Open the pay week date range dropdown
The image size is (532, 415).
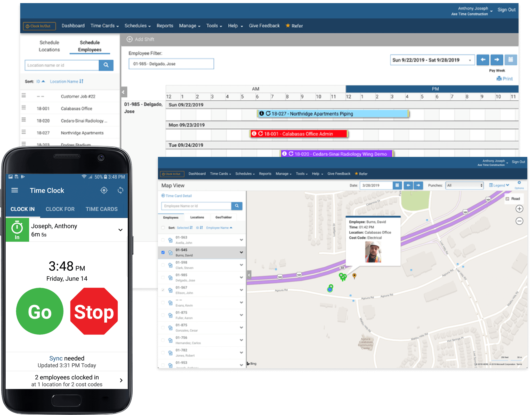(432, 60)
